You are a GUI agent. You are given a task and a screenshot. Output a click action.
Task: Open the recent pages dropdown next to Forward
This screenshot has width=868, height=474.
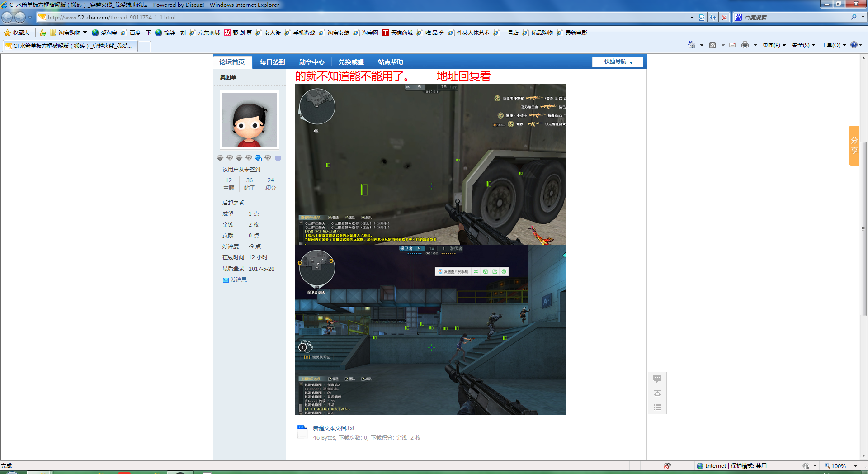click(x=30, y=17)
